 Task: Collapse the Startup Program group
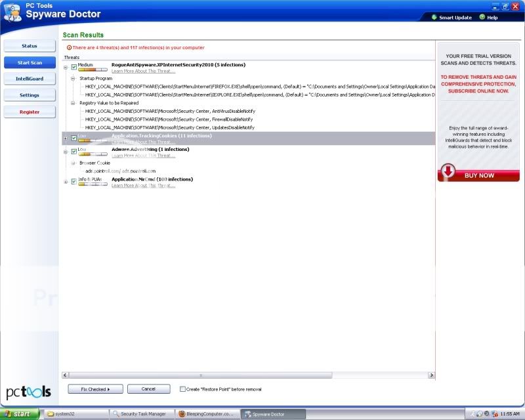coord(73,78)
